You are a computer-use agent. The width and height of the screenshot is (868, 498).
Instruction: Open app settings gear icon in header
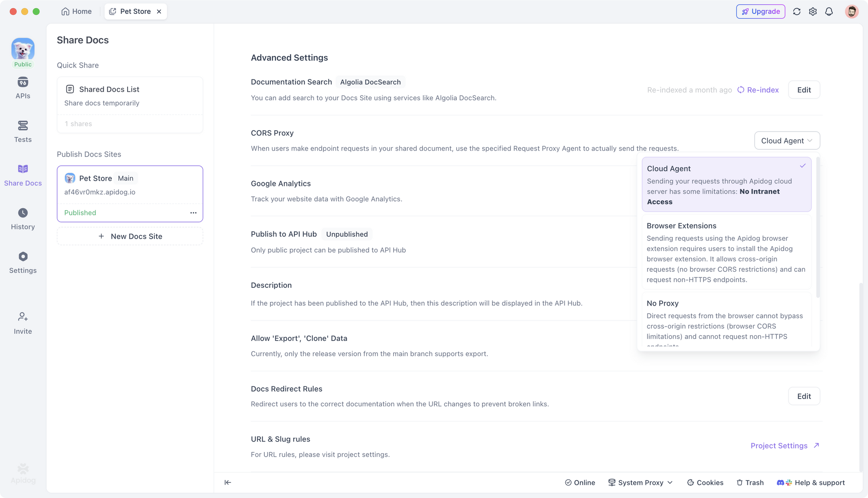[813, 12]
